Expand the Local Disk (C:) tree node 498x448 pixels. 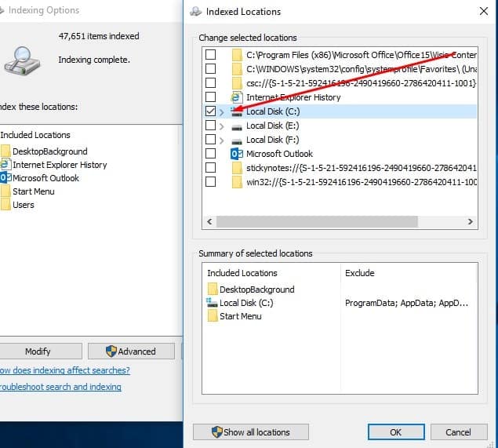tap(222, 112)
